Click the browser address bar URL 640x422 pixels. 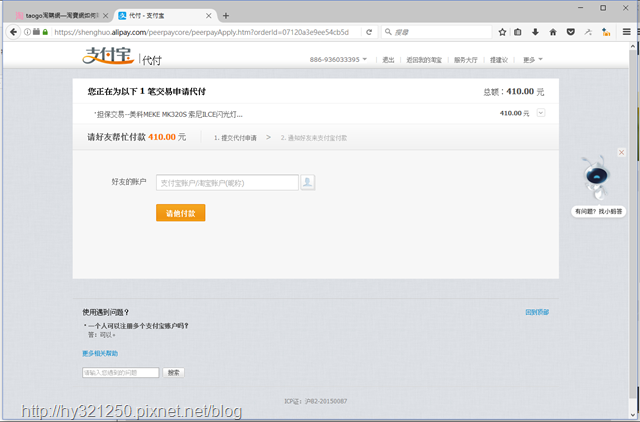point(202,32)
